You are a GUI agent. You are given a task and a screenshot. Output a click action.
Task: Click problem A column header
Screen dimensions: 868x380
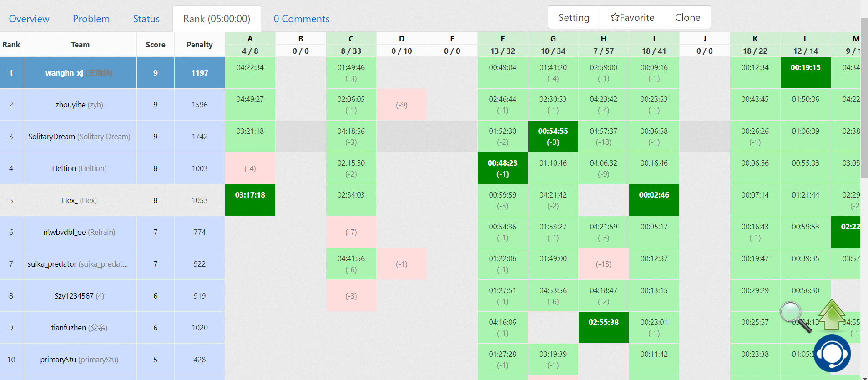pyautogui.click(x=250, y=39)
